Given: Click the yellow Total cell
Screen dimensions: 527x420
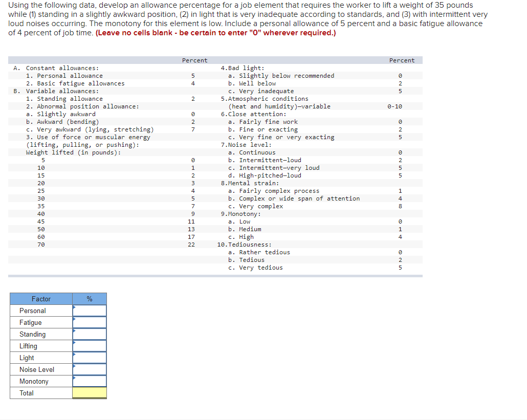Looking at the screenshot, I should pyautogui.click(x=91, y=393).
